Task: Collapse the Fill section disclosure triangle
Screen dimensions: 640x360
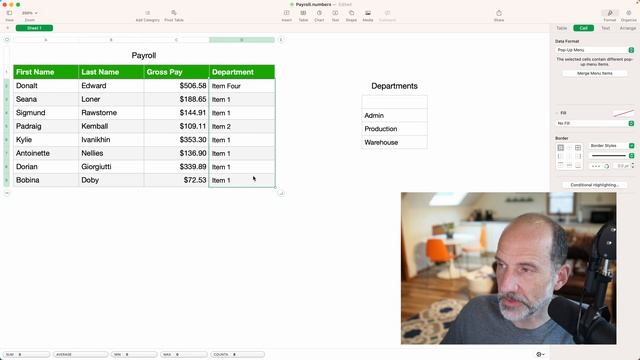Action: click(x=557, y=113)
